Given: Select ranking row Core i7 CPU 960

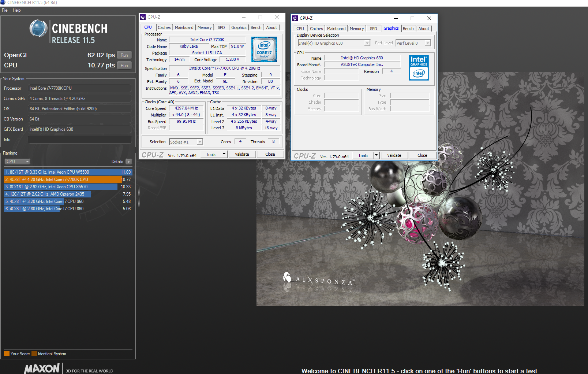Looking at the screenshot, I should (x=68, y=201).
